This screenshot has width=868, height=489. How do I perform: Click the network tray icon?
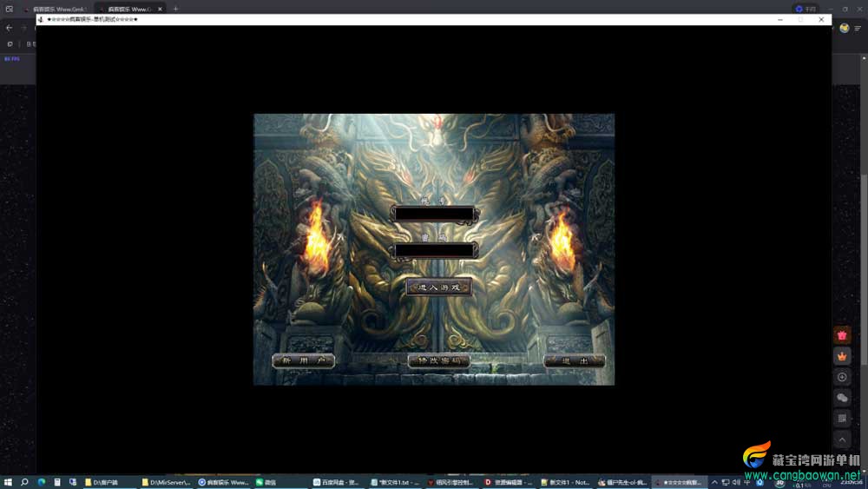(726, 482)
